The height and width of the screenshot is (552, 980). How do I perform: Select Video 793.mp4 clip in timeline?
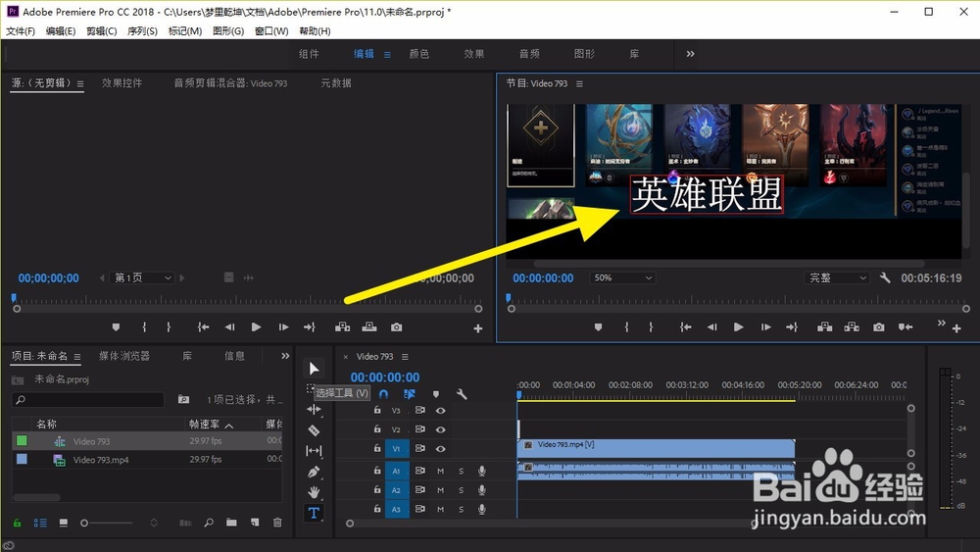click(x=657, y=448)
